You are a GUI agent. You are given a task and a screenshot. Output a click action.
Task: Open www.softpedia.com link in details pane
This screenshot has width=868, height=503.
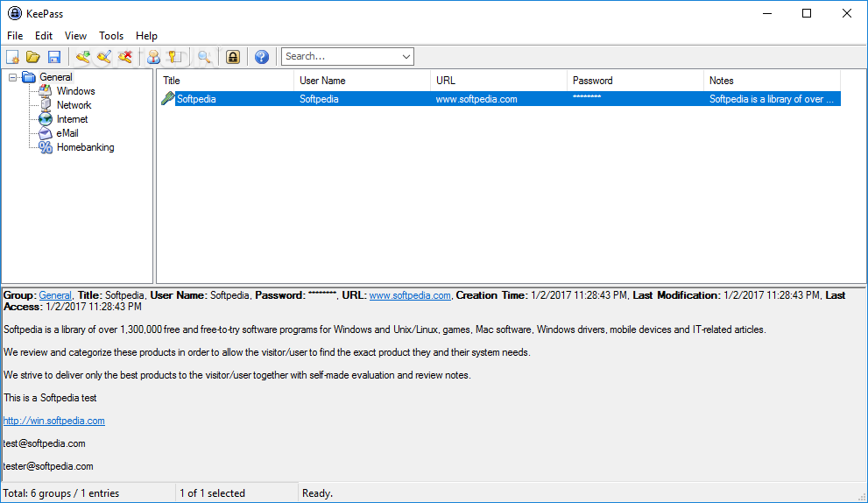tap(410, 295)
